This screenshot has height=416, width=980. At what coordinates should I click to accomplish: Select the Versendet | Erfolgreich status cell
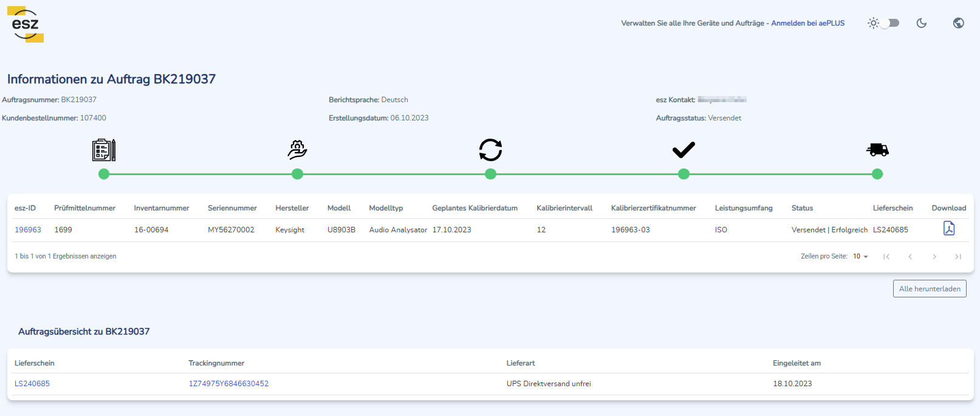coord(829,230)
